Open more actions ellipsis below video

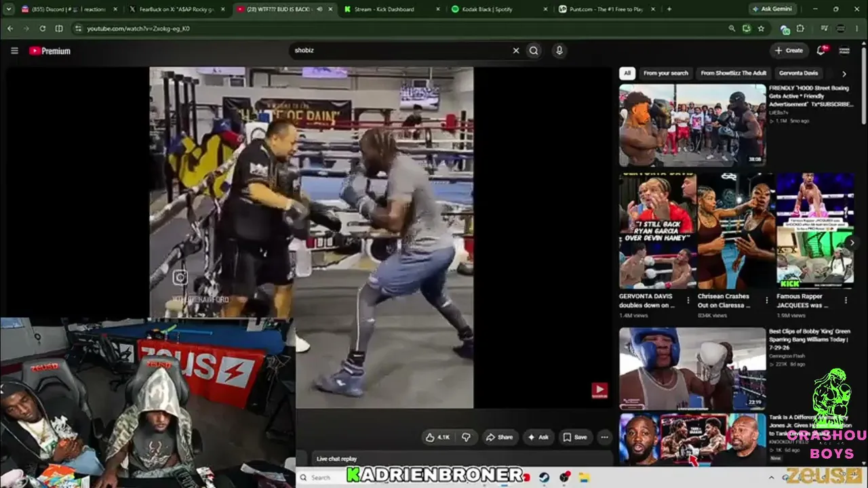[604, 437]
